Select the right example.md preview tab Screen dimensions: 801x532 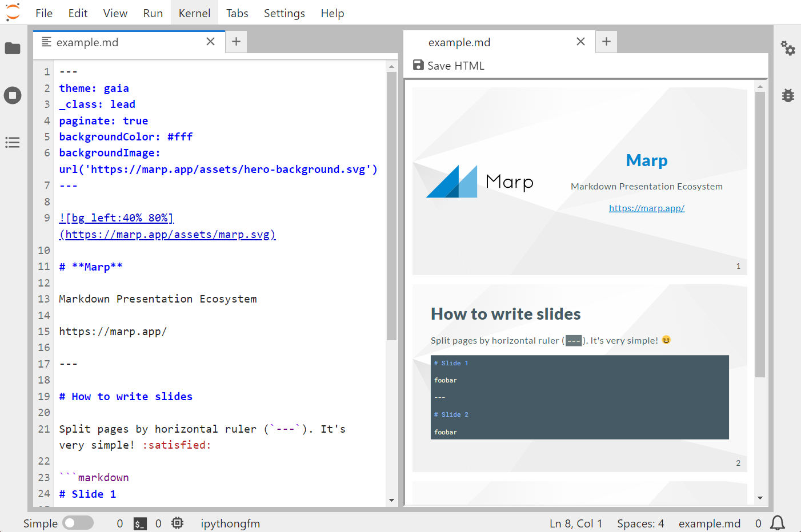coord(499,42)
